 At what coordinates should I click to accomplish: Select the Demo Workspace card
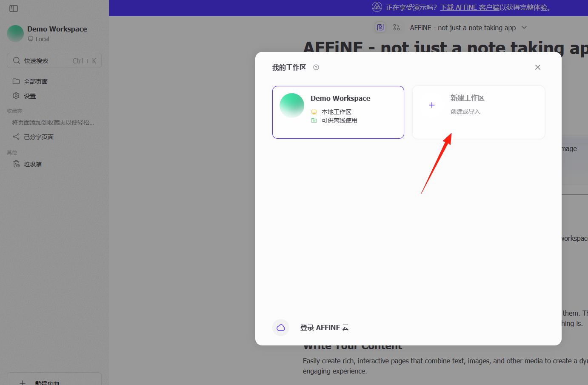tap(338, 112)
